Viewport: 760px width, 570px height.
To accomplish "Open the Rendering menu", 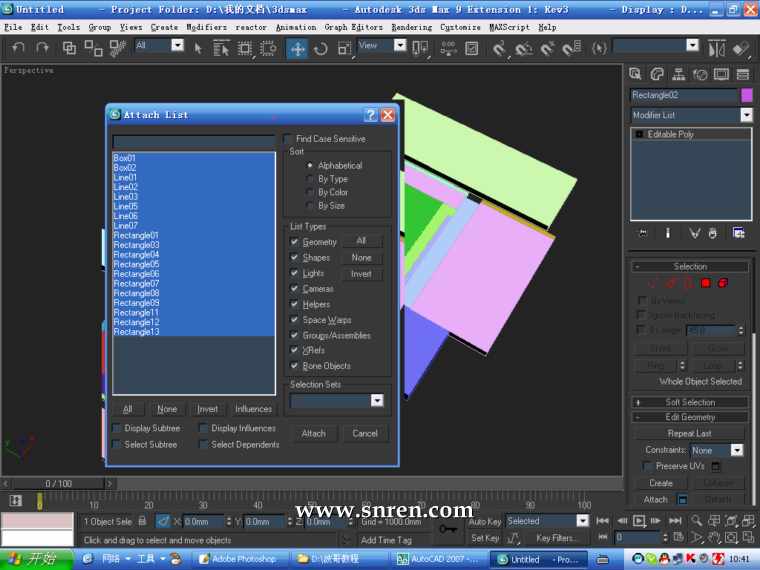I will tap(412, 28).
